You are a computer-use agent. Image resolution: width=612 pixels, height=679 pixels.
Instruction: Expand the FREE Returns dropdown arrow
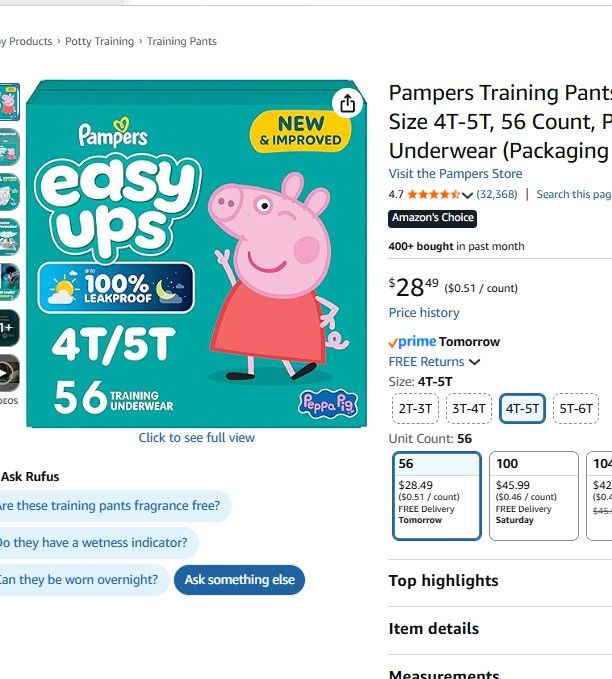[x=474, y=362]
